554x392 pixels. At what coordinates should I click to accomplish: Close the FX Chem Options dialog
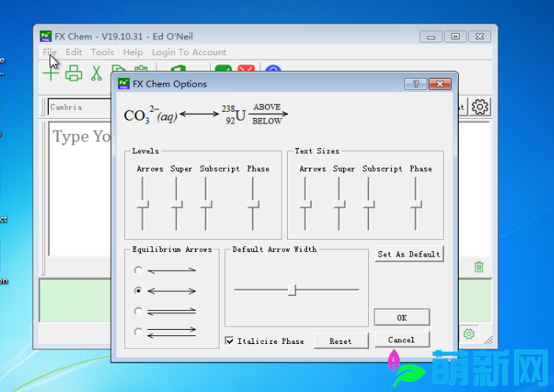[x=440, y=84]
